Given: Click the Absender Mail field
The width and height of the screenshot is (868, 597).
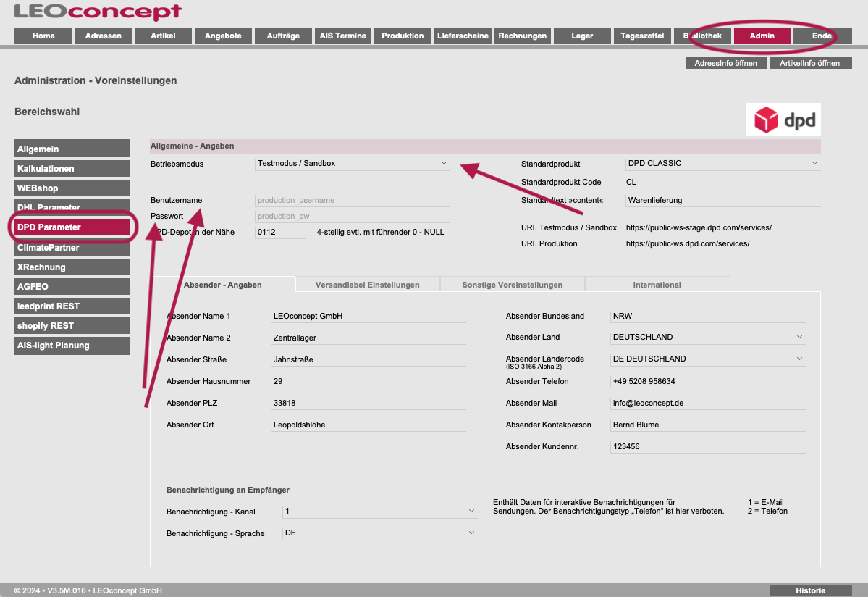Looking at the screenshot, I should click(708, 403).
